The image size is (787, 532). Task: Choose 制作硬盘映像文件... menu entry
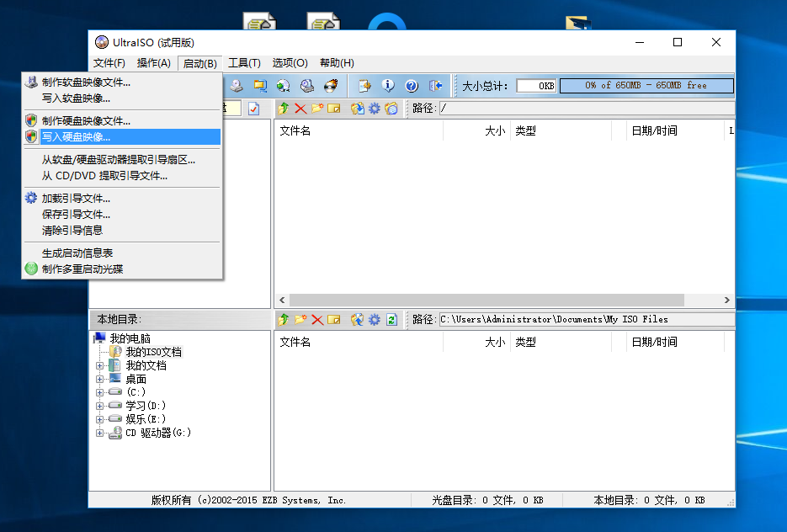coord(122,121)
